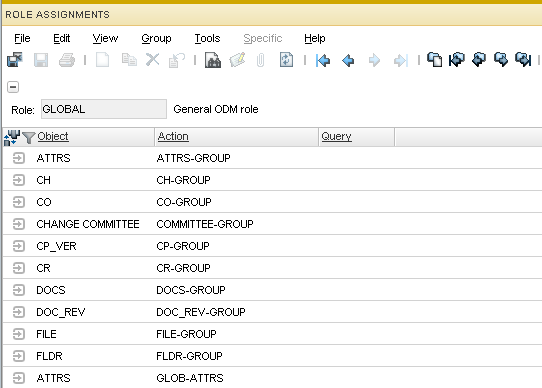Open details arrow for CHANGE COMMITTEE row

pos(19,224)
